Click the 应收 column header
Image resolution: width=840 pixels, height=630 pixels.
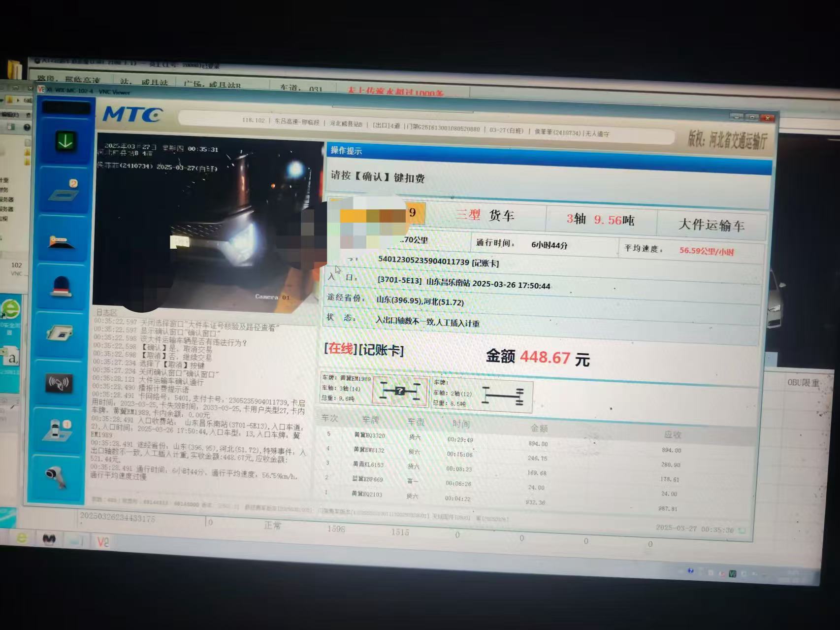[x=672, y=434]
